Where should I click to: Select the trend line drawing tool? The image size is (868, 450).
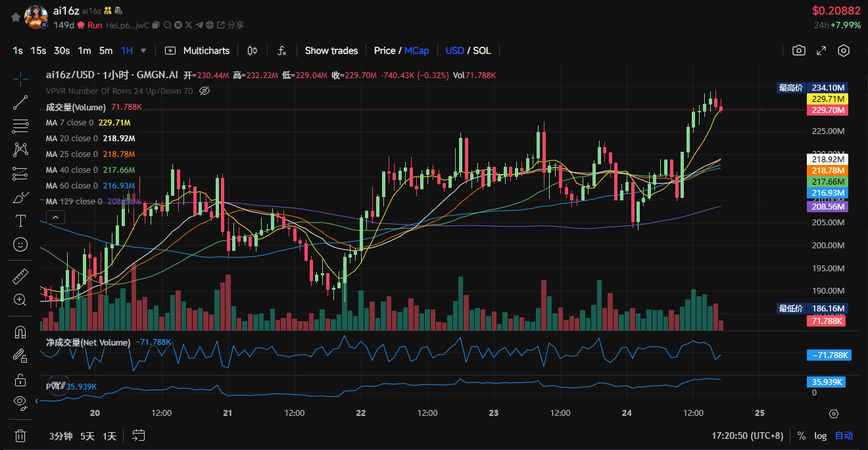(x=20, y=102)
